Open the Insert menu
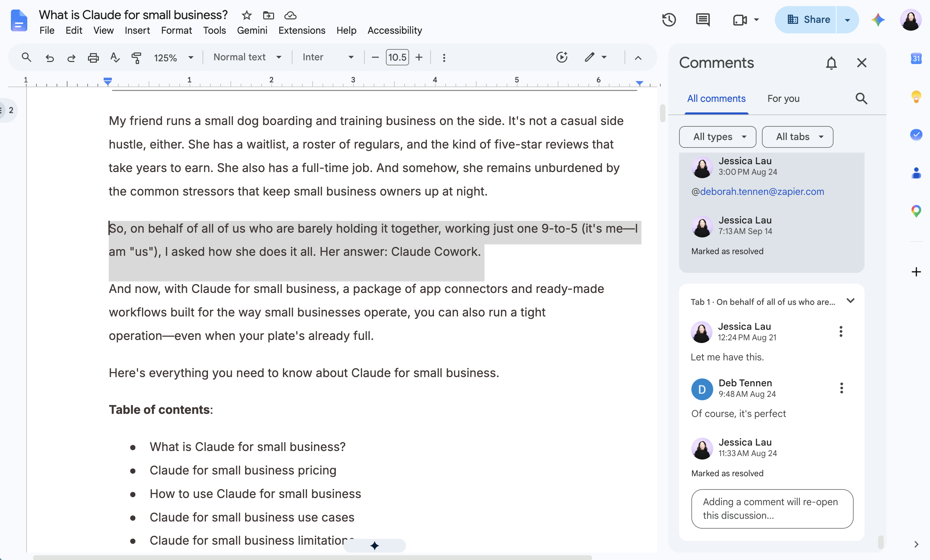This screenshot has width=930, height=560. (x=137, y=30)
